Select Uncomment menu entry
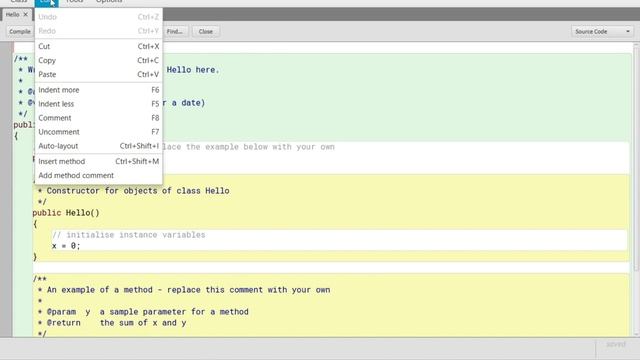The height and width of the screenshot is (360, 640). (x=98, y=132)
